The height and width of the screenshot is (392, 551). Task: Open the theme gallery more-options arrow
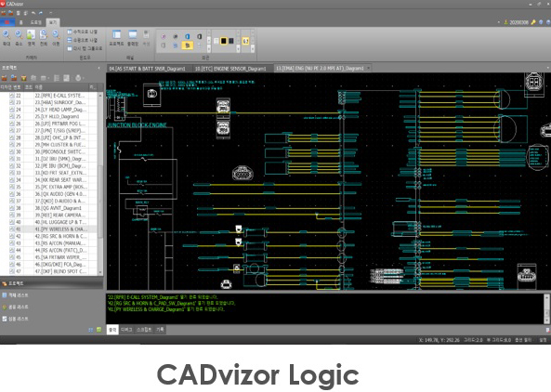click(209, 49)
